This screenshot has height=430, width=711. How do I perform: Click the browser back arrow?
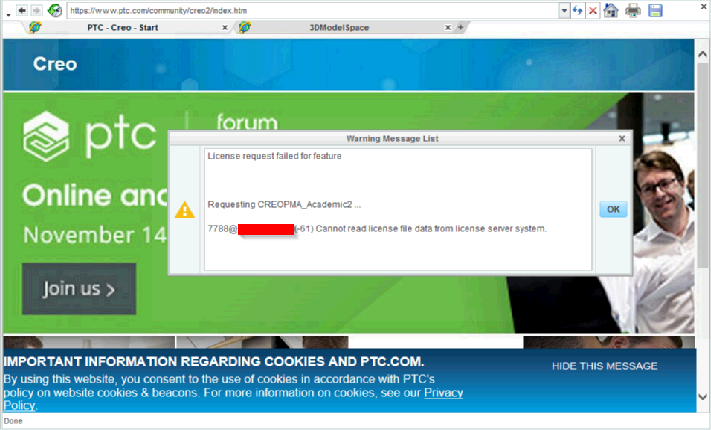click(21, 10)
